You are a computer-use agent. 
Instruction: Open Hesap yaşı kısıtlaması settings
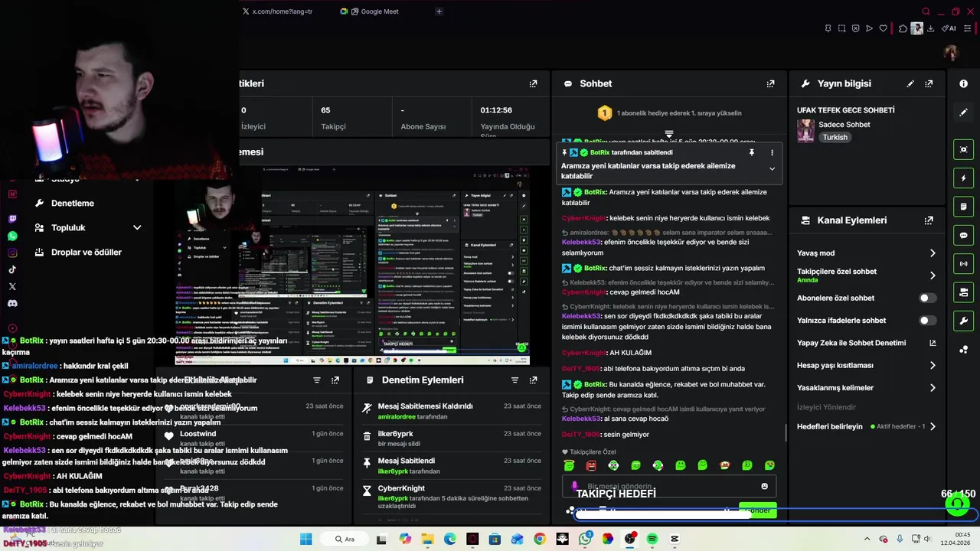pyautogui.click(x=866, y=365)
